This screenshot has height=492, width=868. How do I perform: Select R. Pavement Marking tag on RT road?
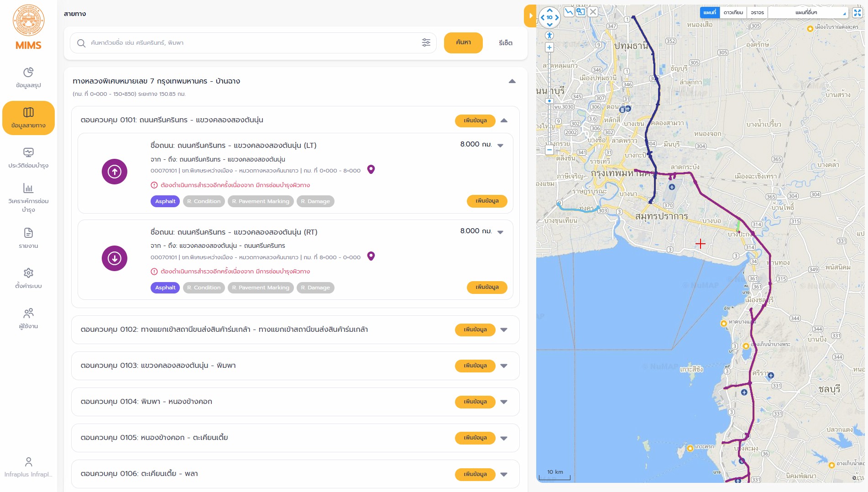(261, 288)
